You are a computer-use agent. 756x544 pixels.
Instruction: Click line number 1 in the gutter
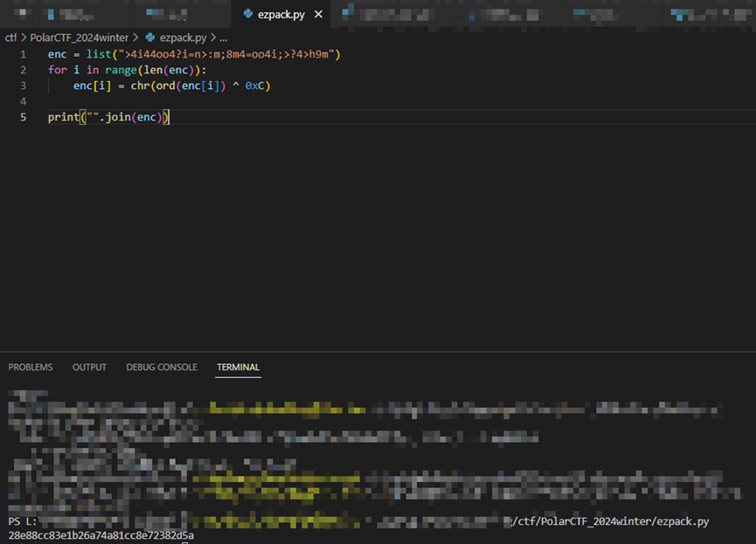[x=24, y=54]
